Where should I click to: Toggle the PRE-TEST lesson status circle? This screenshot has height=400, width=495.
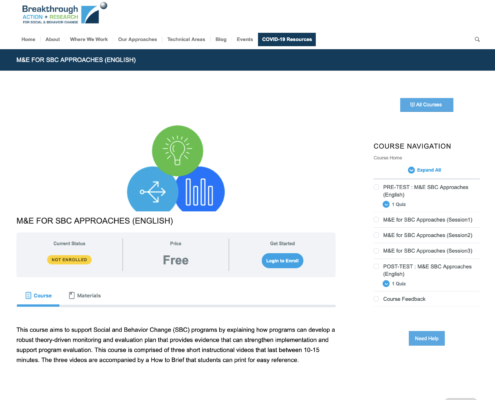(376, 187)
